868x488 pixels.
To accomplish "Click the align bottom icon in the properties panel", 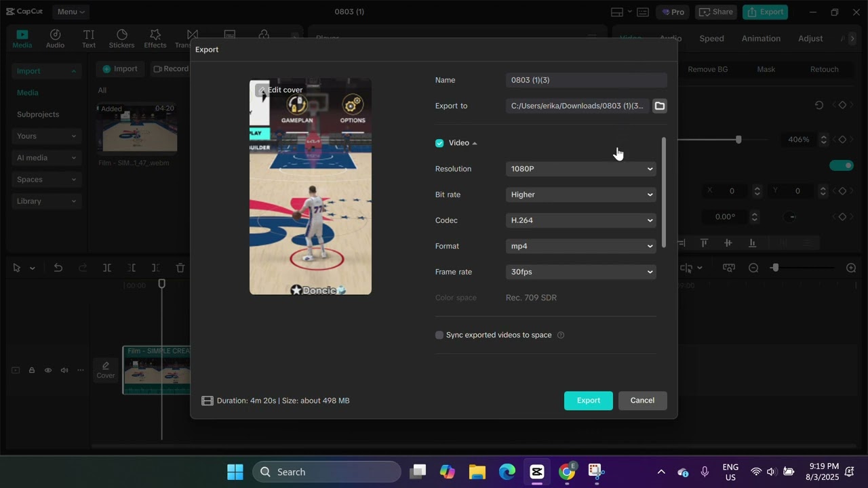I will tap(752, 243).
